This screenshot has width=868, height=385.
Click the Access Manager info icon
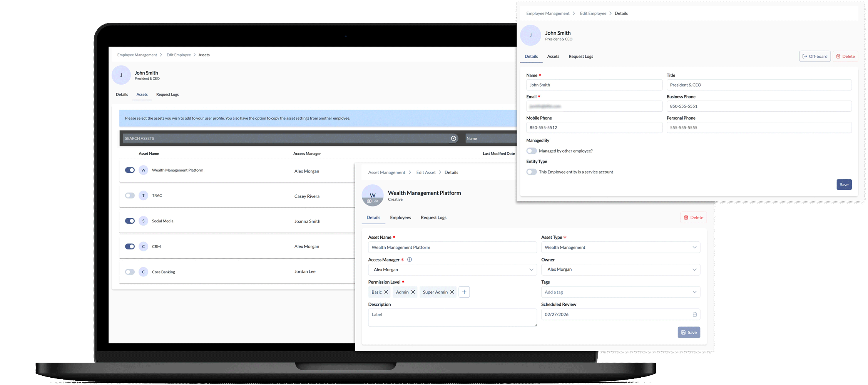410,259
